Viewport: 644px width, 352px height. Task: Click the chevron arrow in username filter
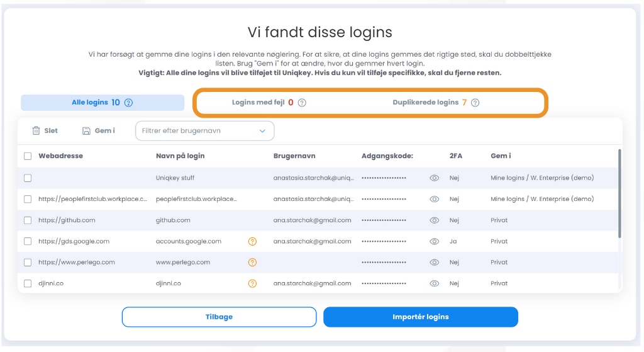(x=262, y=131)
